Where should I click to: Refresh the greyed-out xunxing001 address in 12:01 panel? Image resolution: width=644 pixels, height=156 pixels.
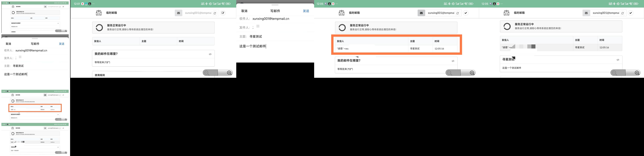pos(215,13)
